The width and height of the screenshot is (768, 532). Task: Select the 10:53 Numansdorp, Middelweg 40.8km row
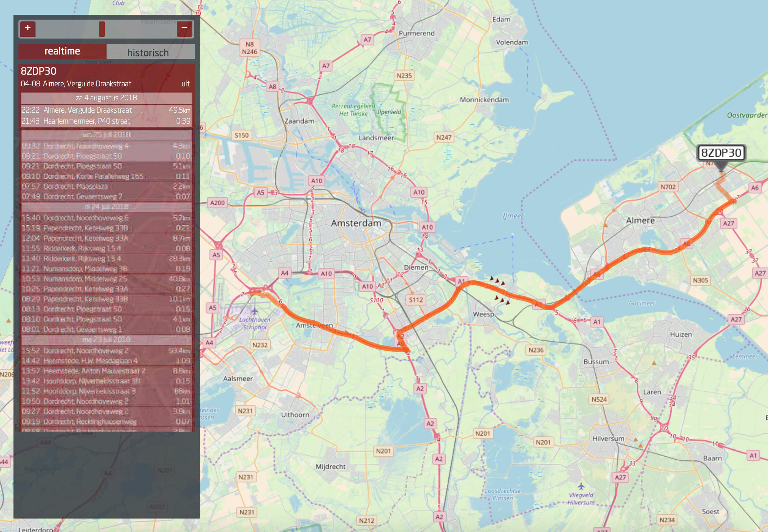(106, 279)
